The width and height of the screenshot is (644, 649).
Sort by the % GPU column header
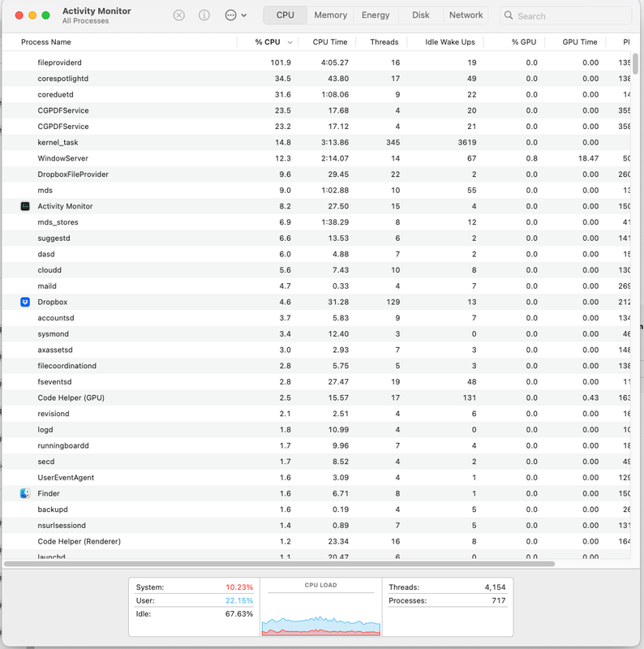pos(524,42)
